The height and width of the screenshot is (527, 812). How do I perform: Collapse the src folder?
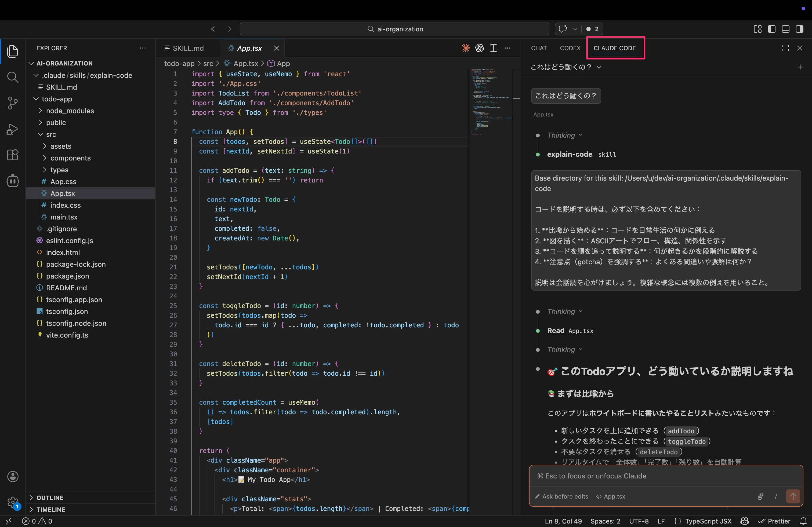[90, 134]
